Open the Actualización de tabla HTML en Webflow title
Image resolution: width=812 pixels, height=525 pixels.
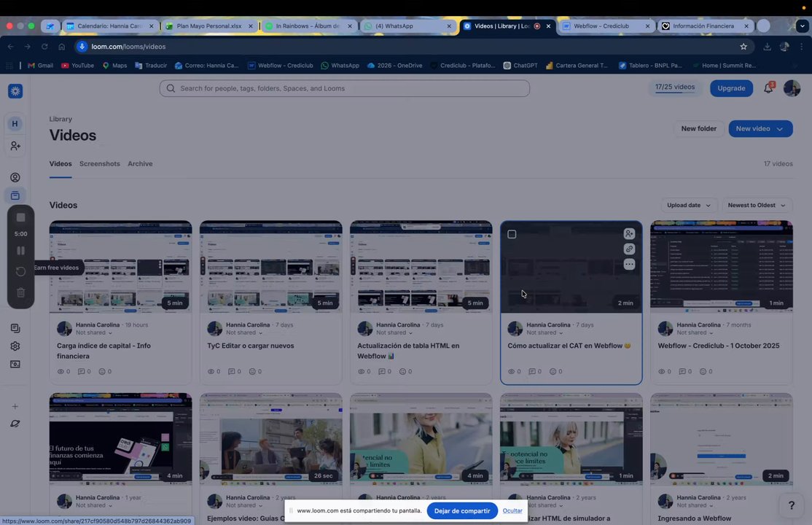click(408, 351)
